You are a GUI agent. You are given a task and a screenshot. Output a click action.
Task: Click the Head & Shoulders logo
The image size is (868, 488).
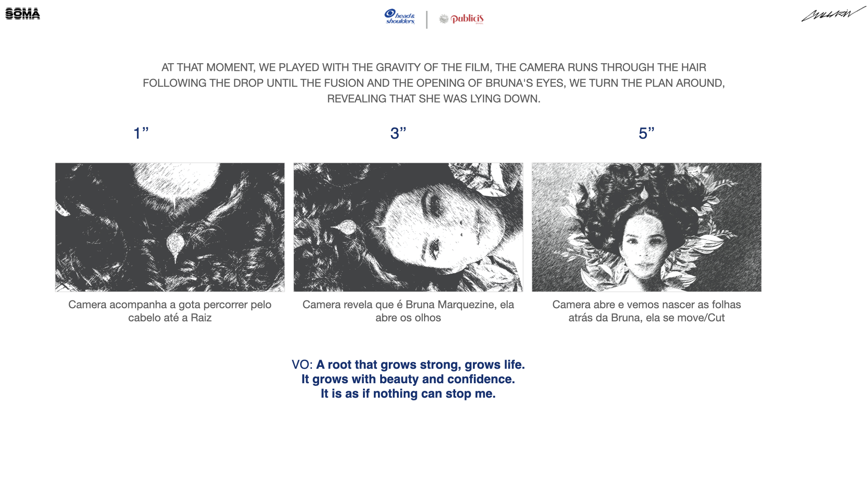pos(400,17)
